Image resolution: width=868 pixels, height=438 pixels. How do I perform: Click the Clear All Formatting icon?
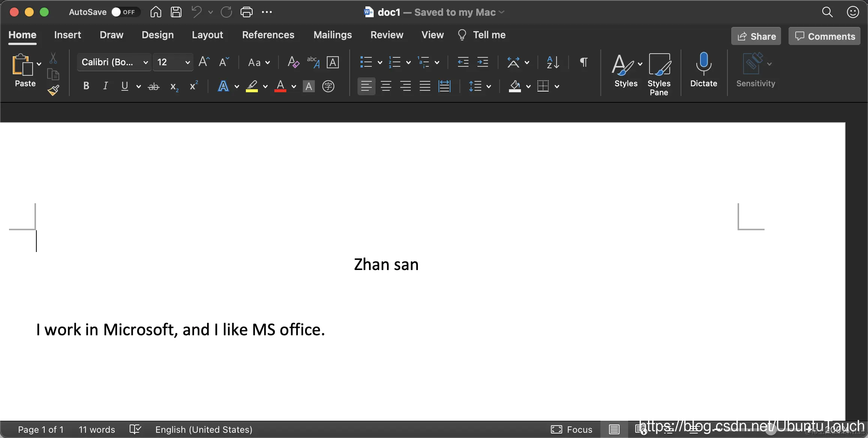point(293,62)
